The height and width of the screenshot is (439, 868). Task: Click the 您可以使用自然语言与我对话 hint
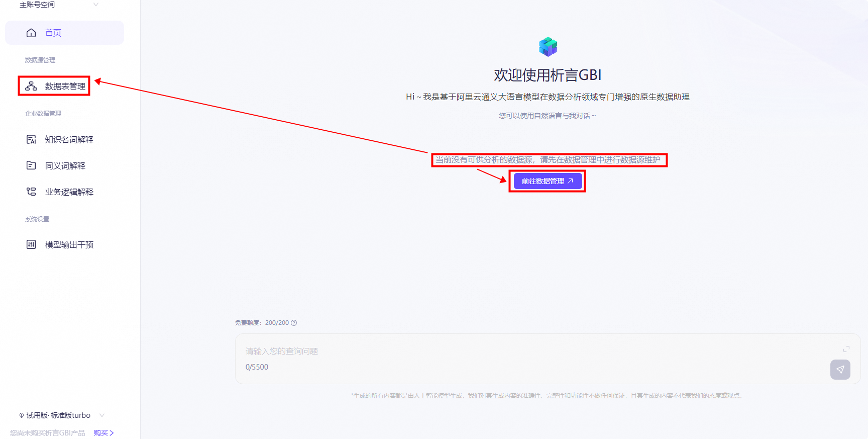[x=548, y=116]
